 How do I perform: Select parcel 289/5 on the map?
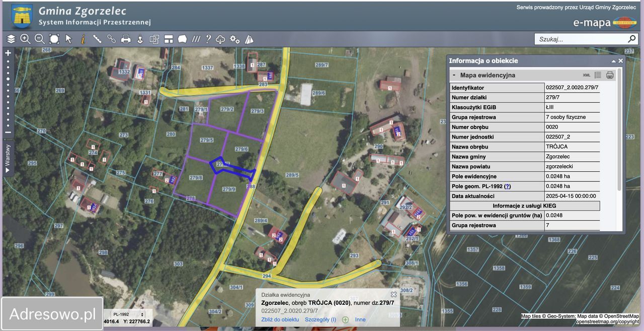point(292,175)
